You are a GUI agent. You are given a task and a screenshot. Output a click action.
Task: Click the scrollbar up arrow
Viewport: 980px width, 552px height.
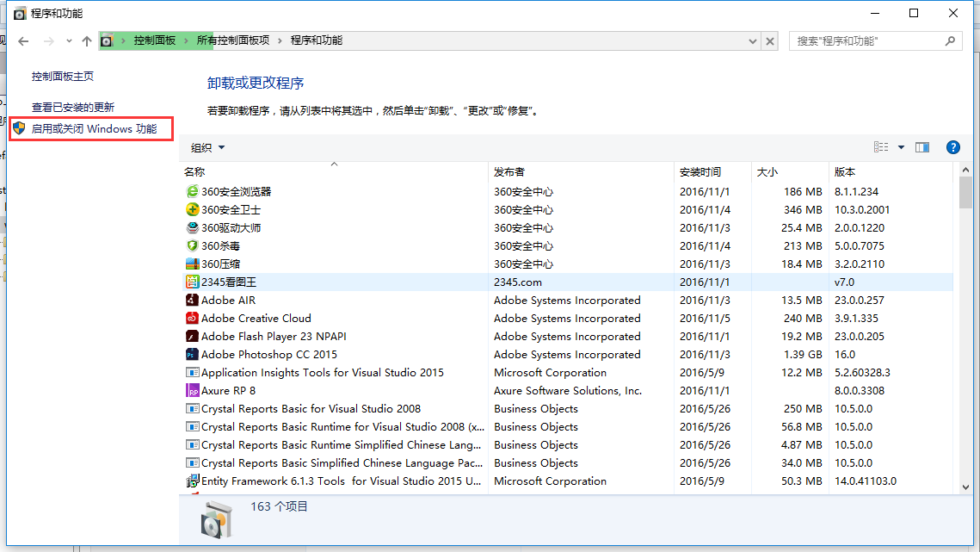coord(965,170)
